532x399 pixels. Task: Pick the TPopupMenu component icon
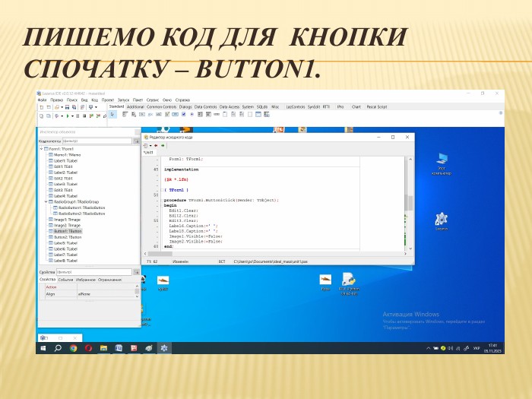click(134, 114)
